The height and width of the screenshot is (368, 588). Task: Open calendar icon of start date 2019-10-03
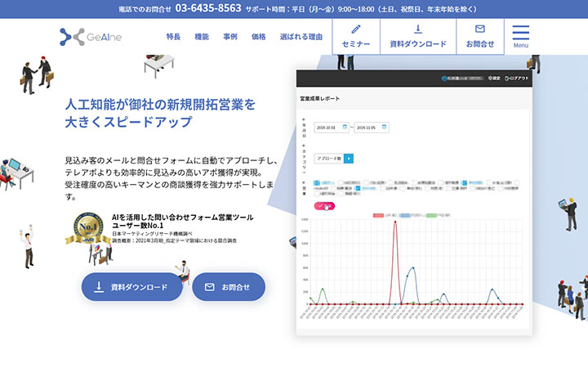[x=345, y=128]
